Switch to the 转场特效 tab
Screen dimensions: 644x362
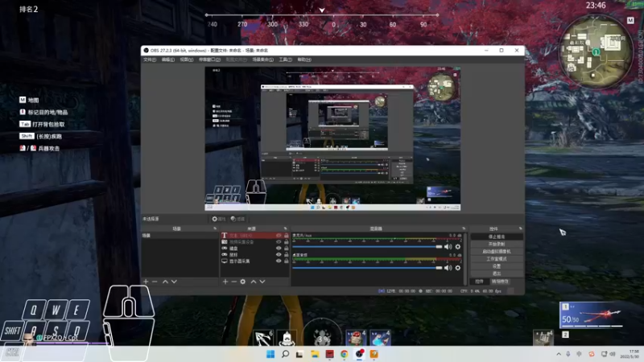(x=500, y=282)
